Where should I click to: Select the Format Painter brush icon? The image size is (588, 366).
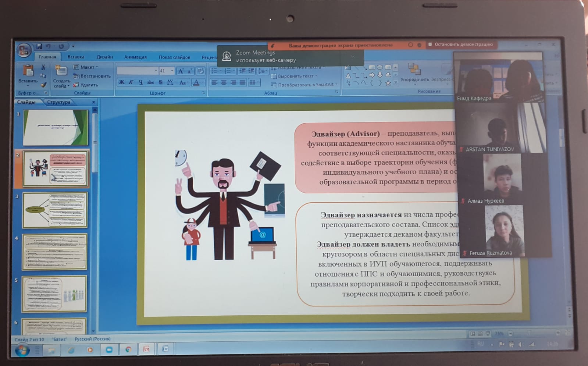point(43,85)
